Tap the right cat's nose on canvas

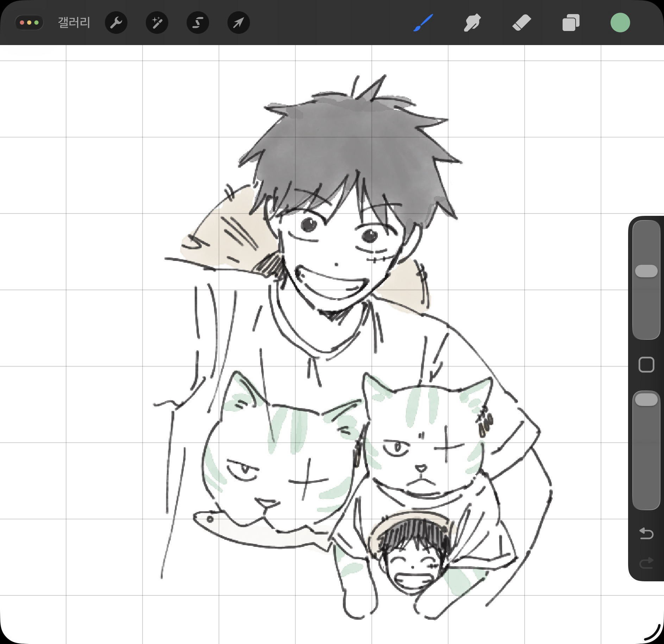pos(421,468)
